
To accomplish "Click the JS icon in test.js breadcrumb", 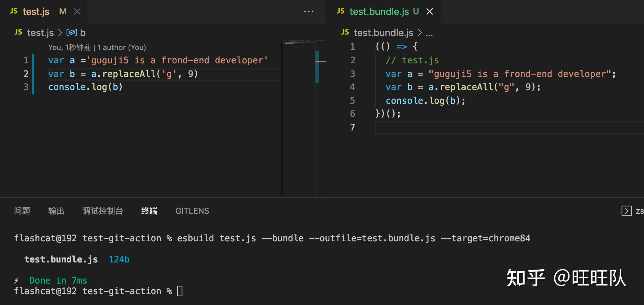I will (x=18, y=32).
